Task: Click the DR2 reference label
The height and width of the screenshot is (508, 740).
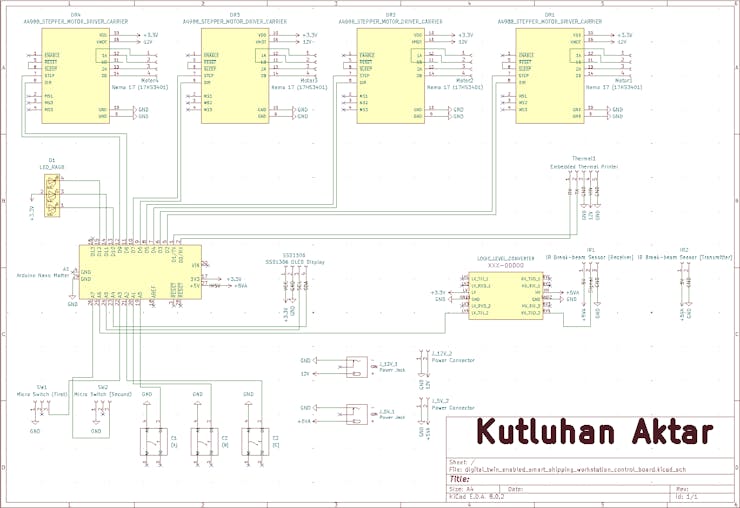Action: pos(390,15)
